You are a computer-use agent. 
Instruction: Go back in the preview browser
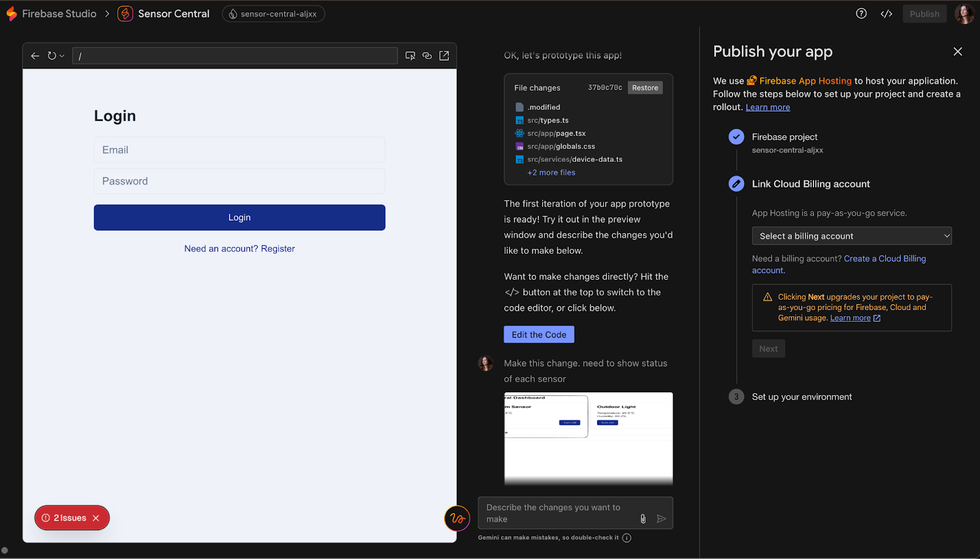click(35, 56)
